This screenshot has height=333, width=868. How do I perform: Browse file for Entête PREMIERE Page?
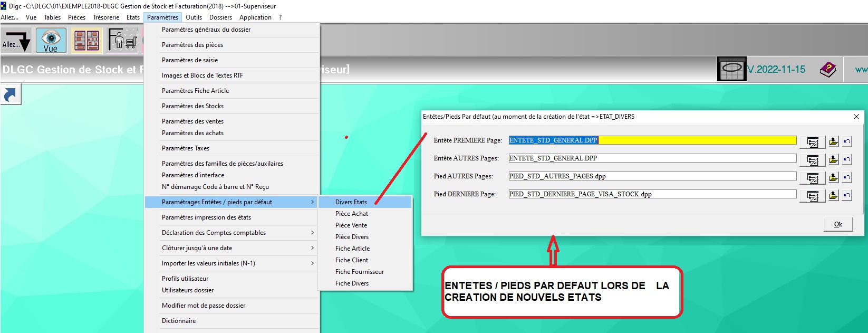pyautogui.click(x=833, y=141)
